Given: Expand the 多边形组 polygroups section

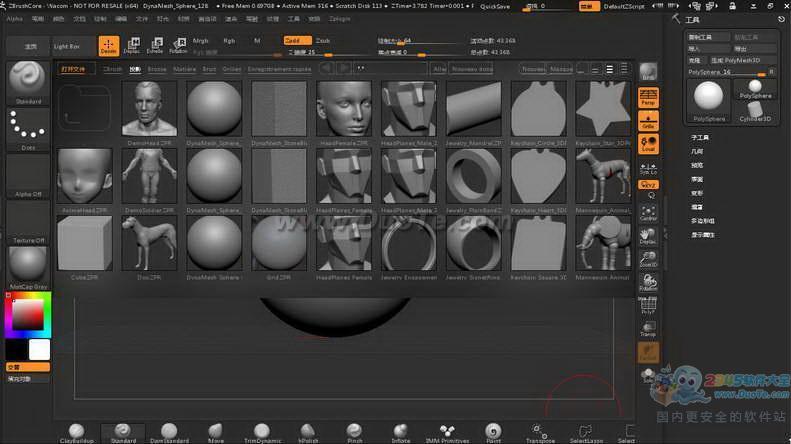Looking at the screenshot, I should (702, 221).
